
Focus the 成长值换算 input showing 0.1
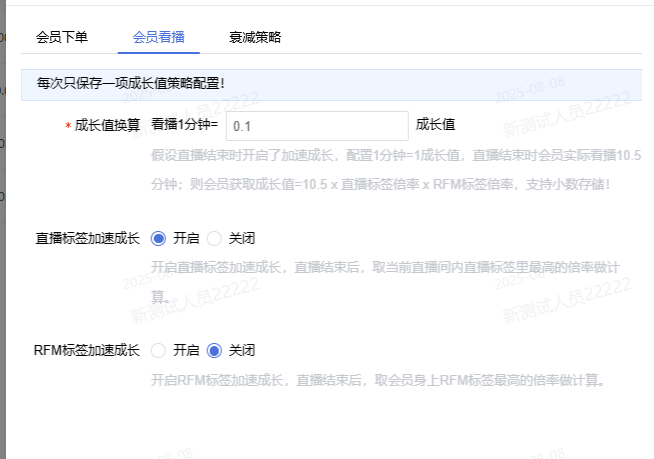point(317,126)
